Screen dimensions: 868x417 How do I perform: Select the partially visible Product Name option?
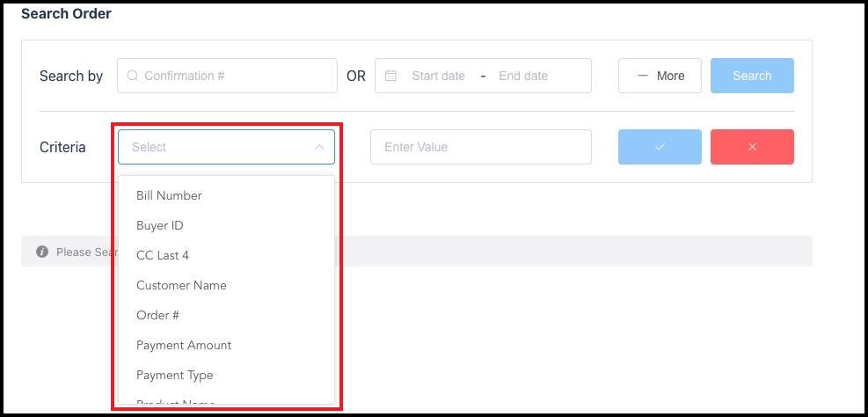[x=176, y=401]
